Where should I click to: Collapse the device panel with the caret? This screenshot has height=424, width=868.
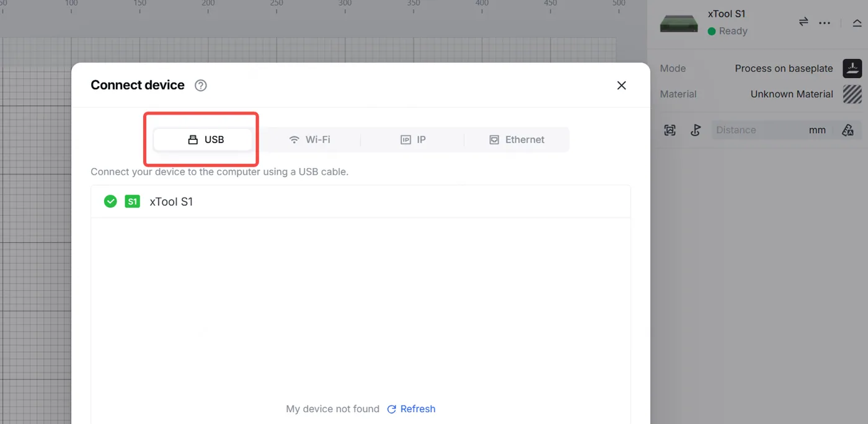(x=857, y=23)
